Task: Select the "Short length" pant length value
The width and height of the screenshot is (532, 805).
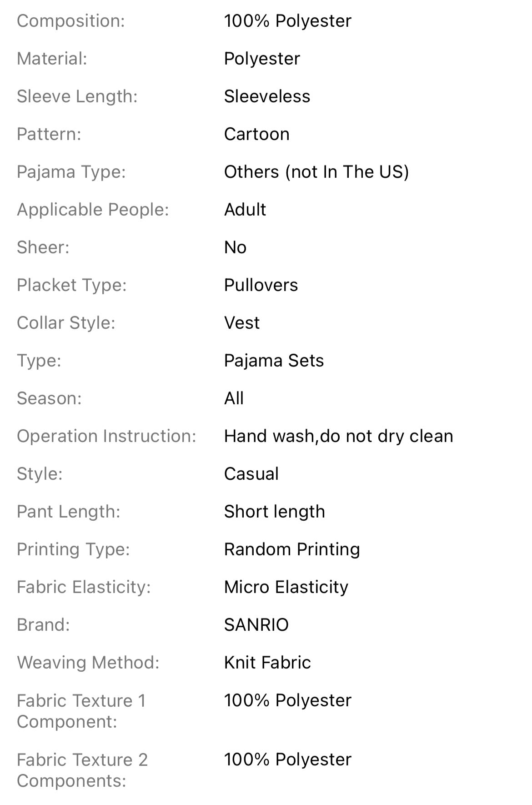Action: [274, 512]
